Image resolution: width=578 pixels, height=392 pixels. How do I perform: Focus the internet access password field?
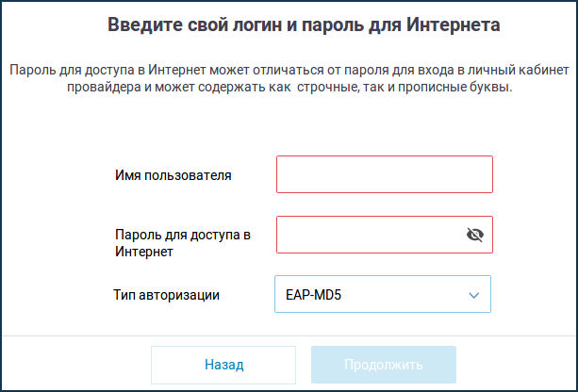coord(368,235)
